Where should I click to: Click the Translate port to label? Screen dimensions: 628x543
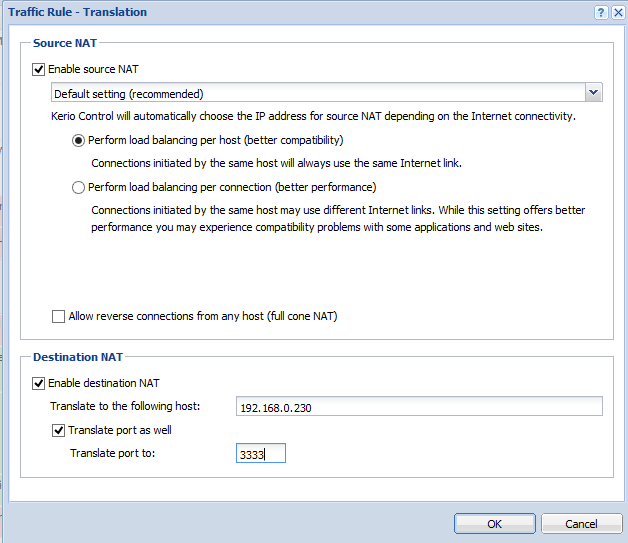coord(113,453)
